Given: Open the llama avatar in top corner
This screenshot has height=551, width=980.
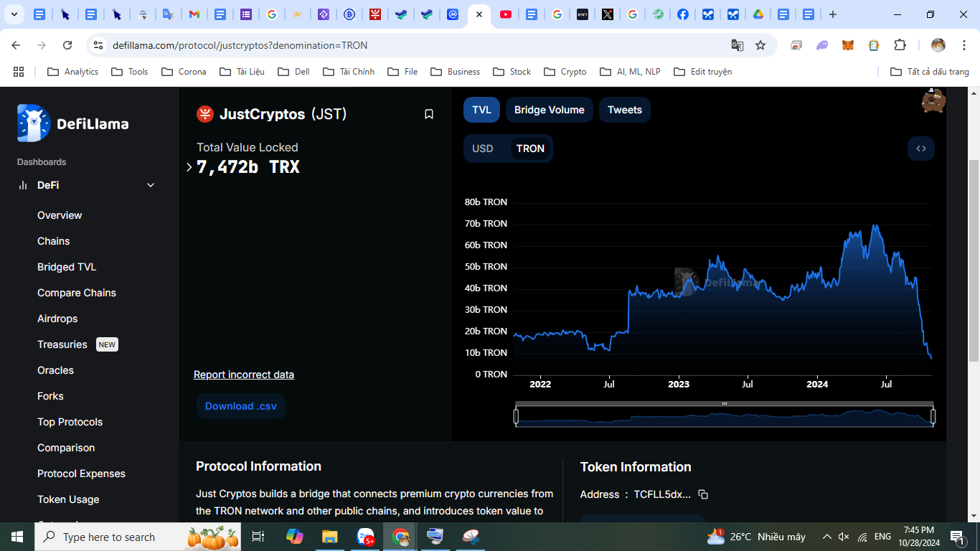Looking at the screenshot, I should [933, 101].
